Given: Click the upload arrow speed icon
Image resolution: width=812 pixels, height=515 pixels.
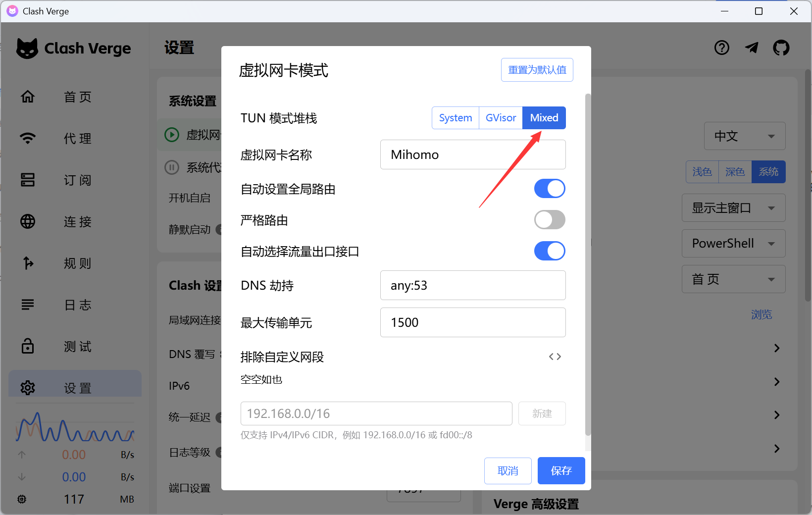Looking at the screenshot, I should tap(22, 455).
